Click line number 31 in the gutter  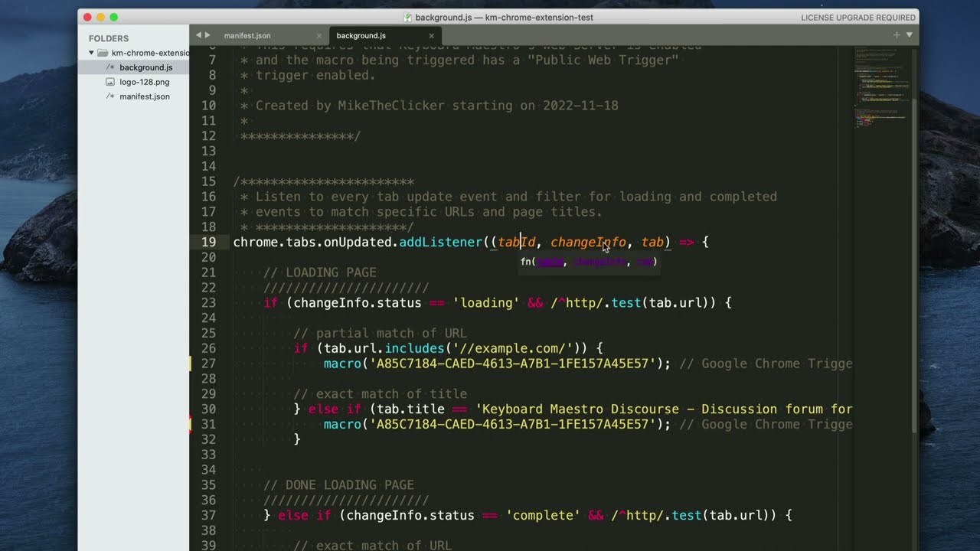tap(208, 424)
